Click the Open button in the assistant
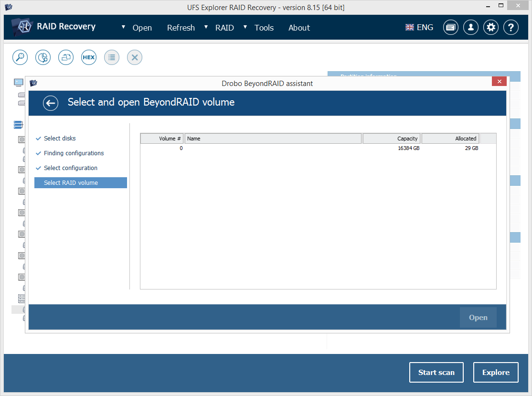The height and width of the screenshot is (396, 532). click(478, 317)
